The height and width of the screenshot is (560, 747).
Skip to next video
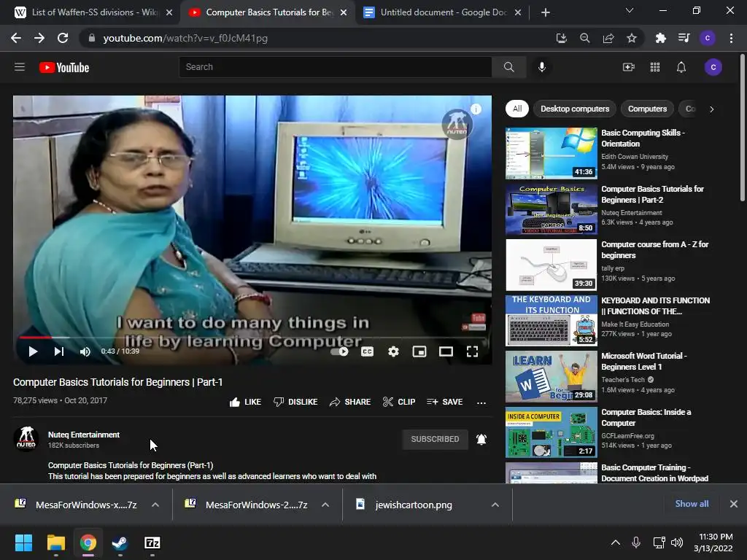58,351
